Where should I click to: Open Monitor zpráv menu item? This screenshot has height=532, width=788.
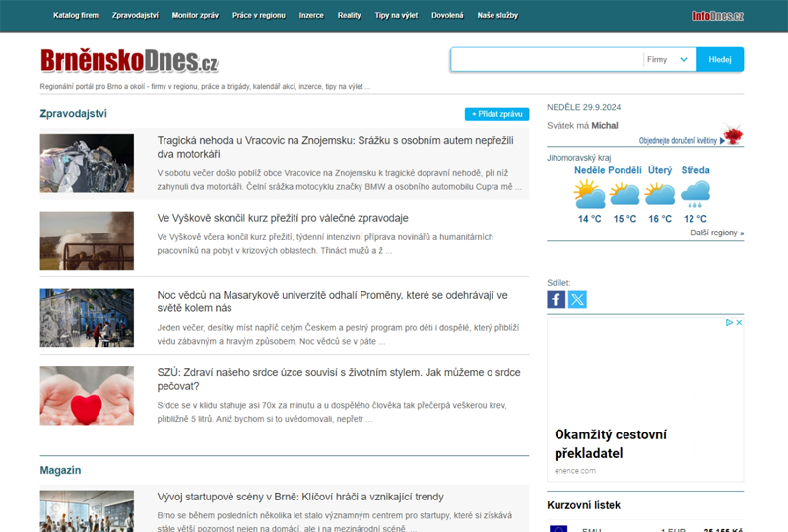click(x=195, y=15)
